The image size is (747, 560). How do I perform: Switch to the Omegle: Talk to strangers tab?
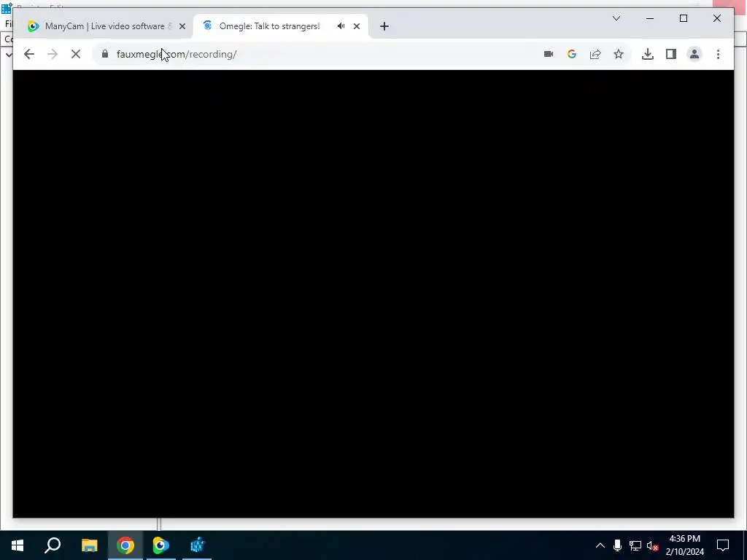pos(270,26)
